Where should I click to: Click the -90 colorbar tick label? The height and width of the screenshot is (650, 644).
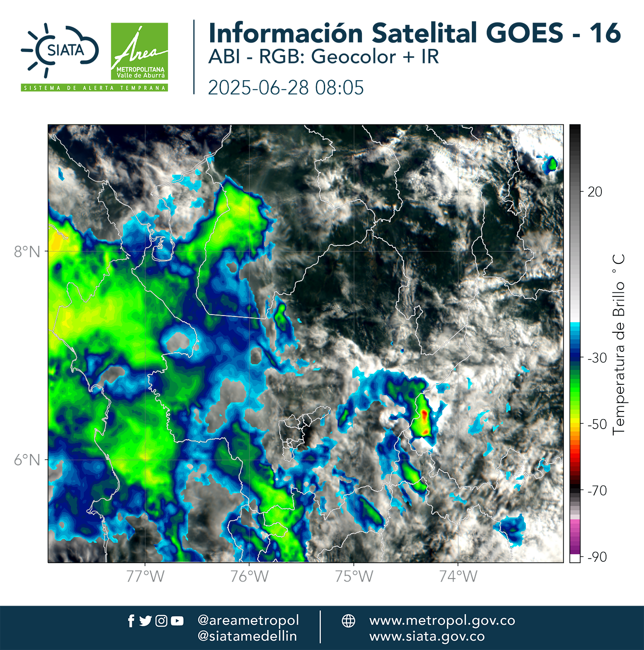tap(597, 557)
